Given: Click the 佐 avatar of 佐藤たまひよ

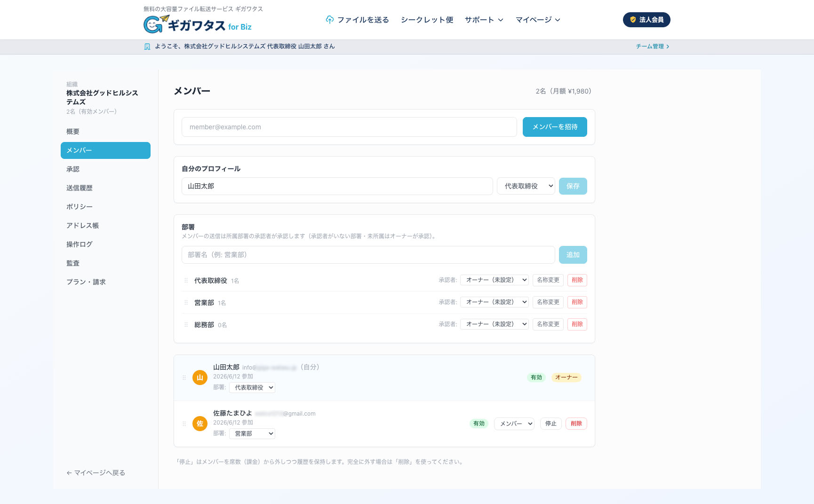Looking at the screenshot, I should [200, 424].
